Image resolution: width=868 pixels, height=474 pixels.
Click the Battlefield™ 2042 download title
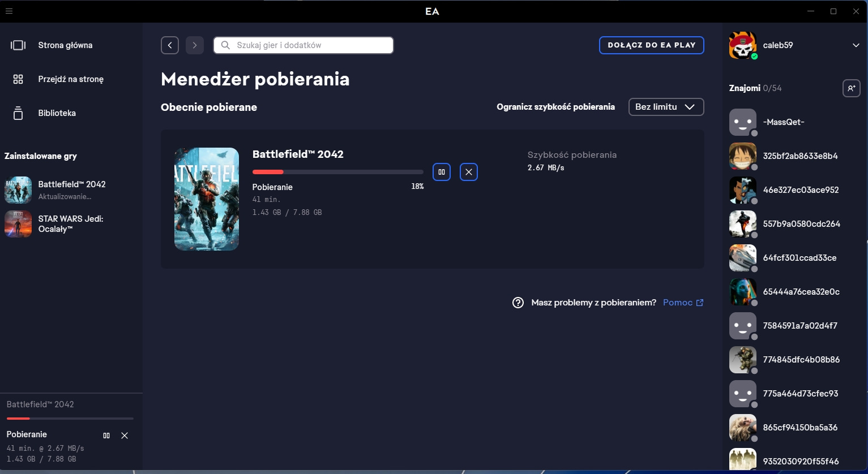point(298,154)
